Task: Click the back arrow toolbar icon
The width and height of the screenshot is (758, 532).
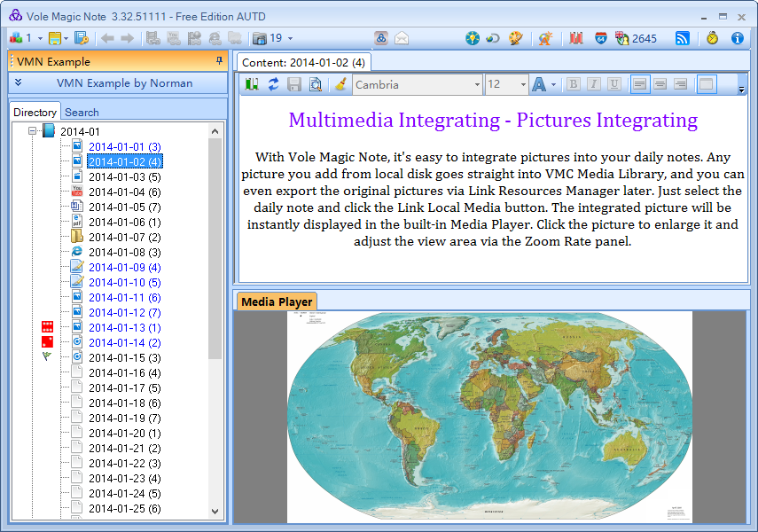Action: 107,38
